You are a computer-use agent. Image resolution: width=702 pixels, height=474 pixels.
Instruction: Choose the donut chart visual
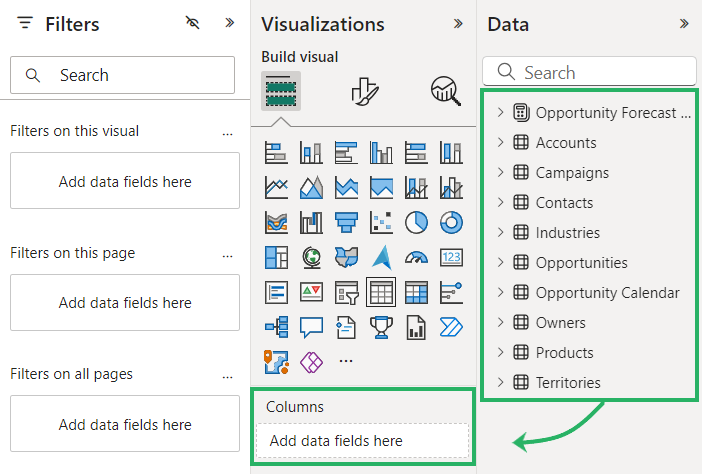coord(451,222)
